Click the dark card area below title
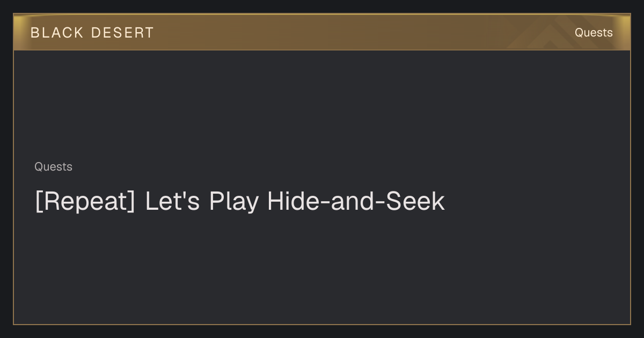Viewport: 644px width, 338px height. [322, 268]
